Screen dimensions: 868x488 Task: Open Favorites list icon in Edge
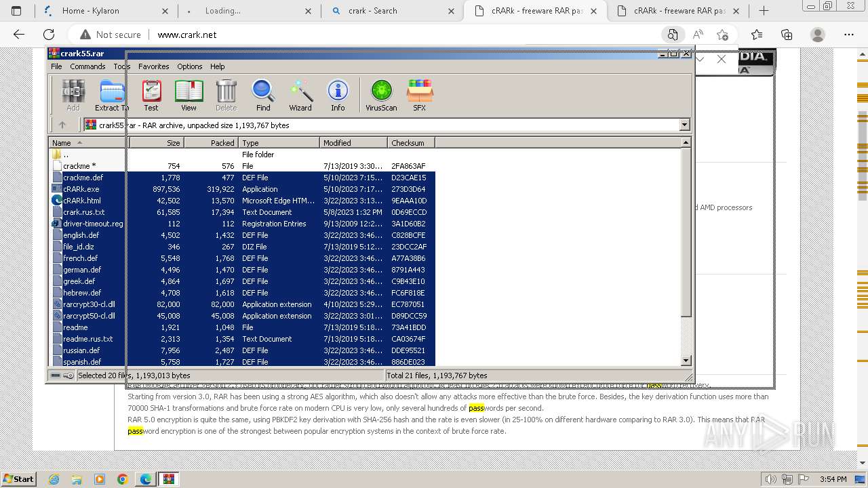(x=757, y=35)
